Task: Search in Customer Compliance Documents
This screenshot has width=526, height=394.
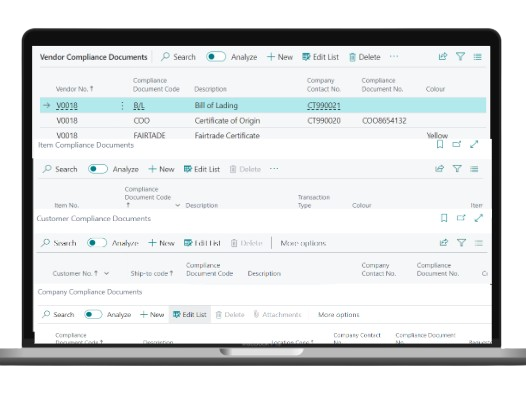Action: [x=59, y=243]
